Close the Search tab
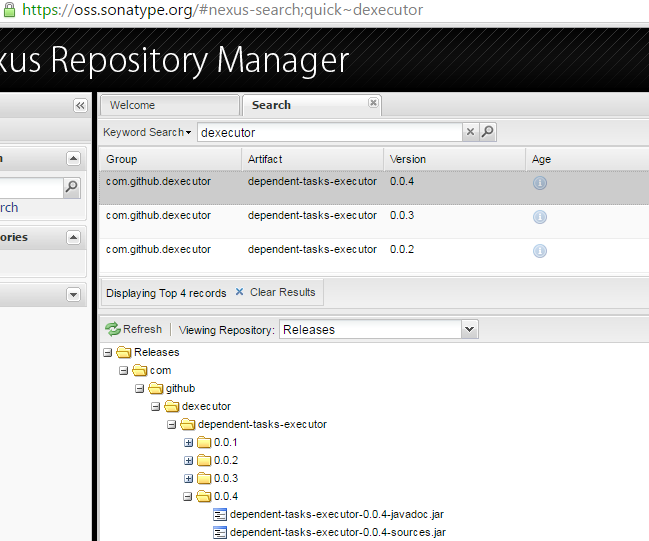This screenshot has height=541, width=649. (x=373, y=103)
